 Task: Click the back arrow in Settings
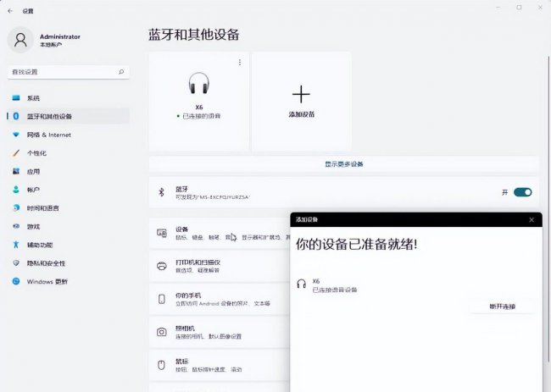10,11
